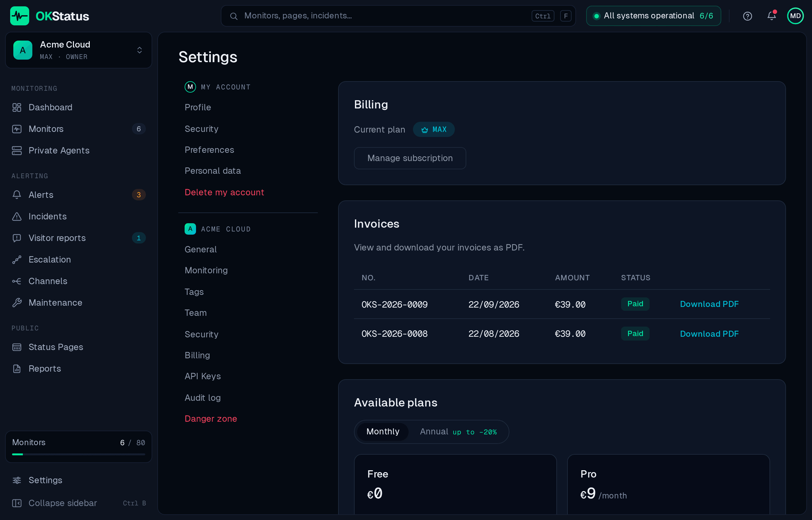Viewport: 812px width, 520px height.
Task: Open the help question mark icon
Action: click(748, 16)
